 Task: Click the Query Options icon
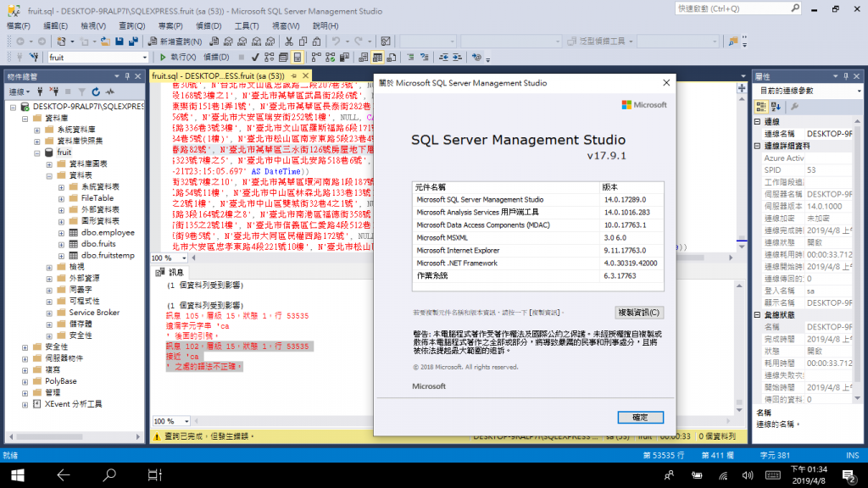(283, 57)
